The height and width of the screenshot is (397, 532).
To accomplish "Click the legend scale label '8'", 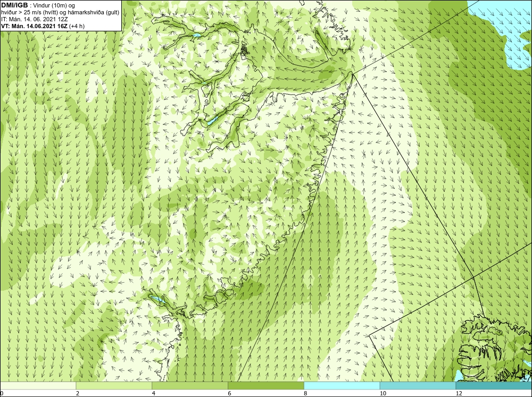I will [306, 393].
